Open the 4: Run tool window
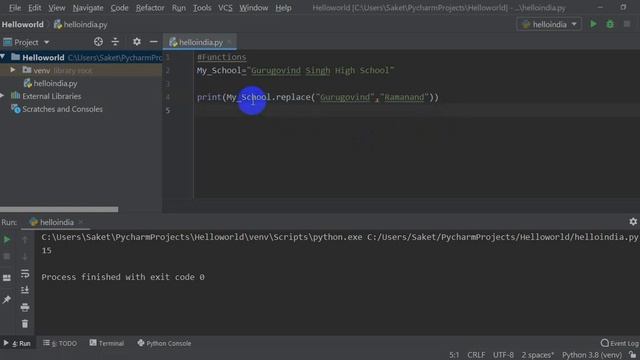 [x=17, y=343]
